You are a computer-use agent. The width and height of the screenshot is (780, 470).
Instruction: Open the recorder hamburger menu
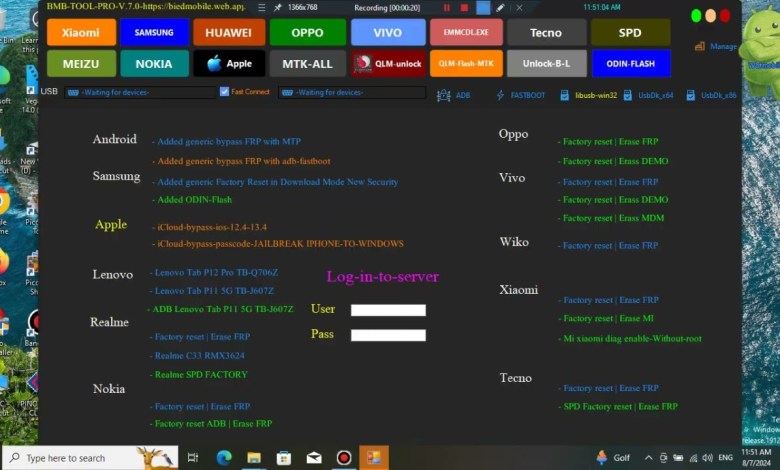[262, 7]
